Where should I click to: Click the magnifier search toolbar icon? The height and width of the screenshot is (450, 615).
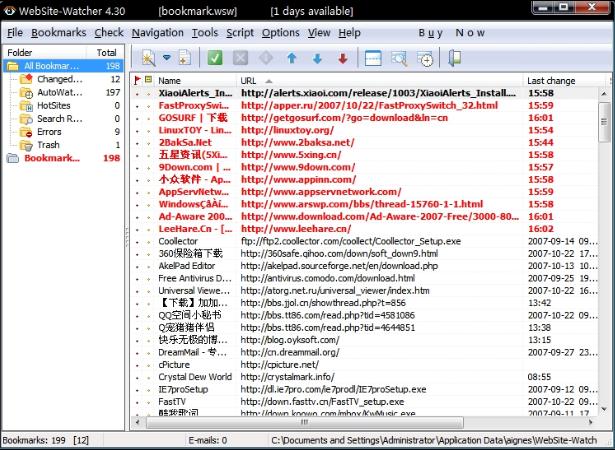[x=399, y=58]
